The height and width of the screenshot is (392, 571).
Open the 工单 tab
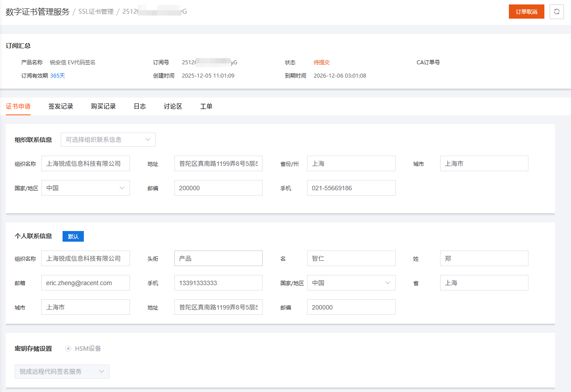206,106
